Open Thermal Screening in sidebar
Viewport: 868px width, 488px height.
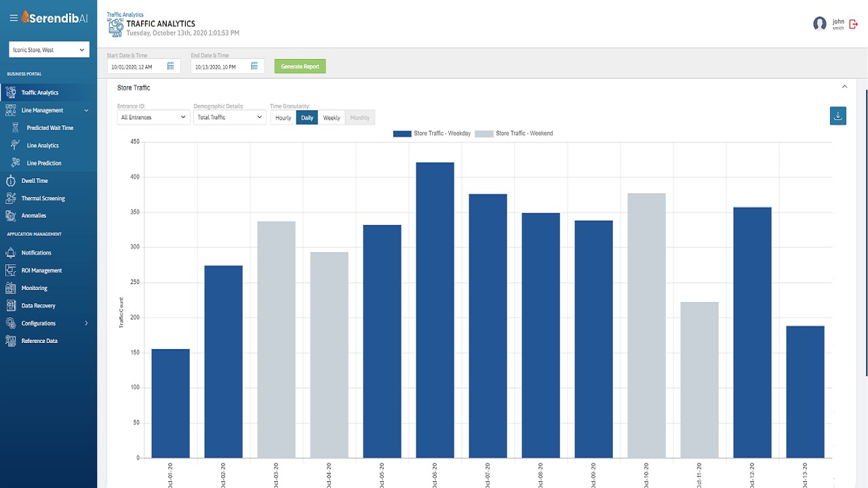click(43, 199)
